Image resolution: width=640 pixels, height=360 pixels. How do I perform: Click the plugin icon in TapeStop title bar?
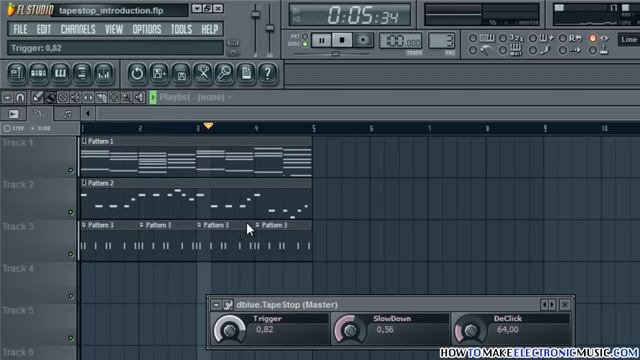tap(228, 304)
